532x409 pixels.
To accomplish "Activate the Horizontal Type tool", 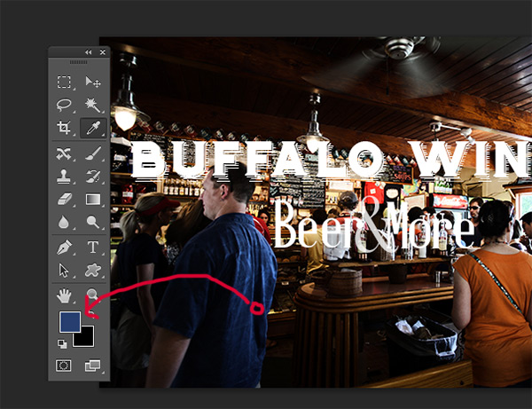I will click(92, 248).
